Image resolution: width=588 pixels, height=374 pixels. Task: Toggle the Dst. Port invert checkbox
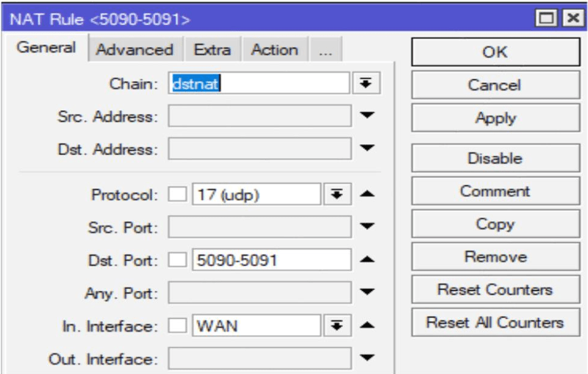(177, 261)
